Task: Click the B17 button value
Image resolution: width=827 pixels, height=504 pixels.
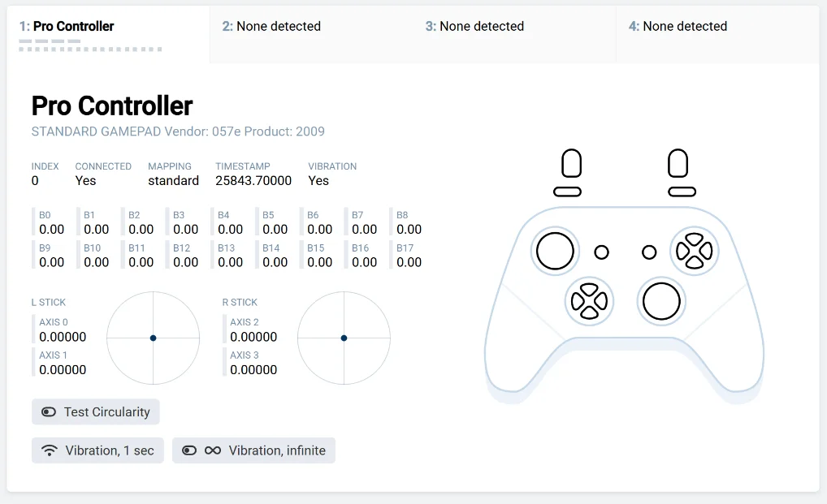Action: click(409, 262)
